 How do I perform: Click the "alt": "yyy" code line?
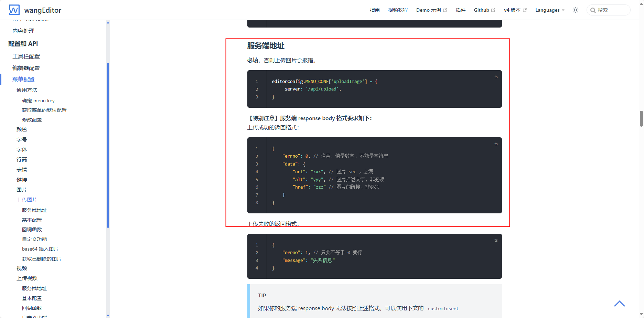pyautogui.click(x=339, y=180)
